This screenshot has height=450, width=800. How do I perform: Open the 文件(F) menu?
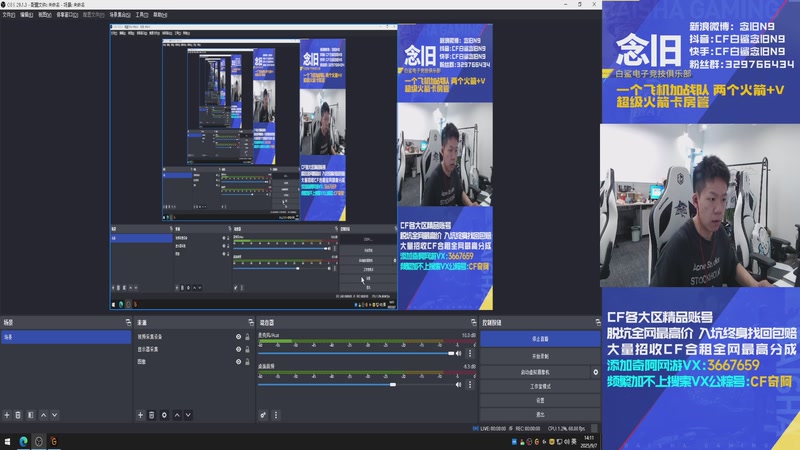[9, 15]
